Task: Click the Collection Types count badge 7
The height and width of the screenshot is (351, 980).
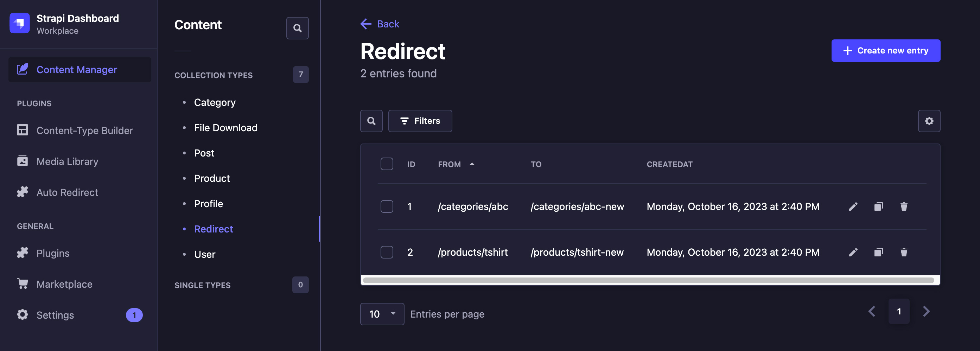Action: tap(300, 75)
